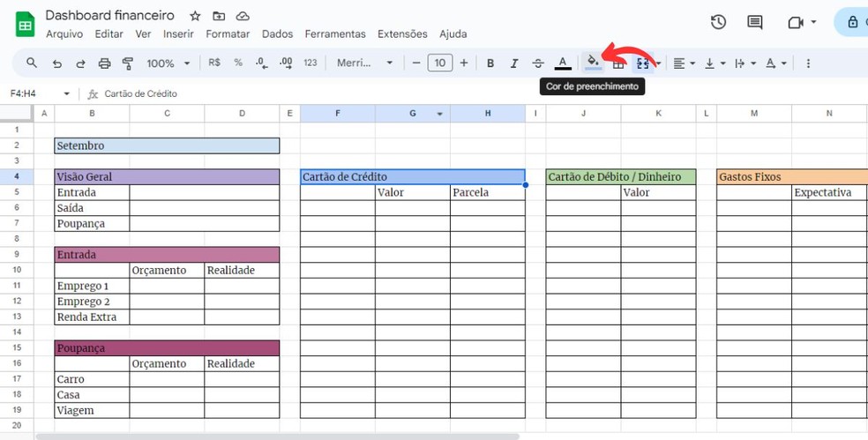
Task: Increase decimal places
Action: click(286, 63)
